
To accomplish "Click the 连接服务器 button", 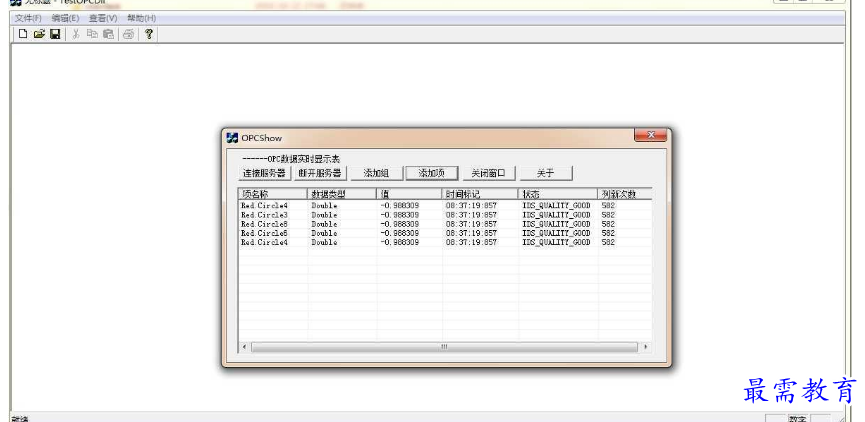I will click(x=265, y=173).
